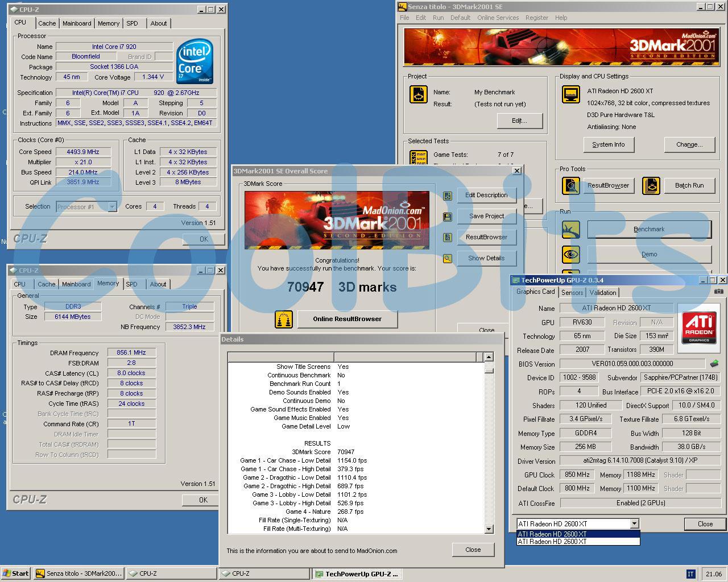Click the Edit... button in Project section
Viewport: 728px width, 582px height.
click(x=519, y=120)
